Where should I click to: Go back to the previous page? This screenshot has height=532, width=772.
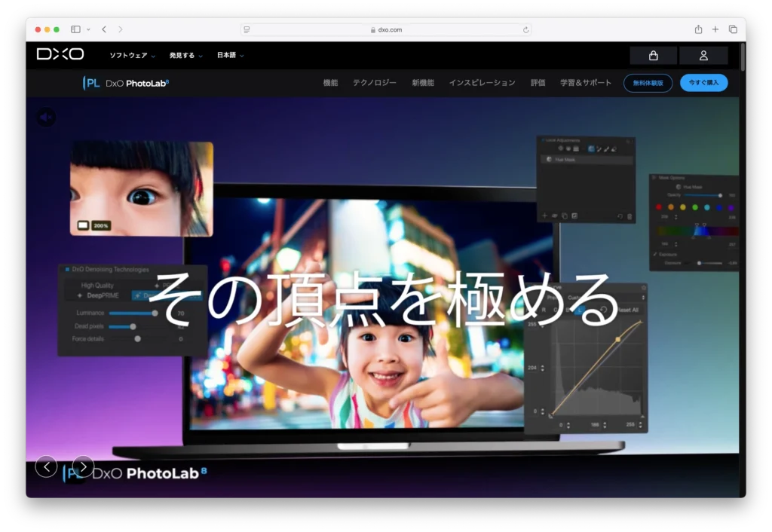click(104, 29)
